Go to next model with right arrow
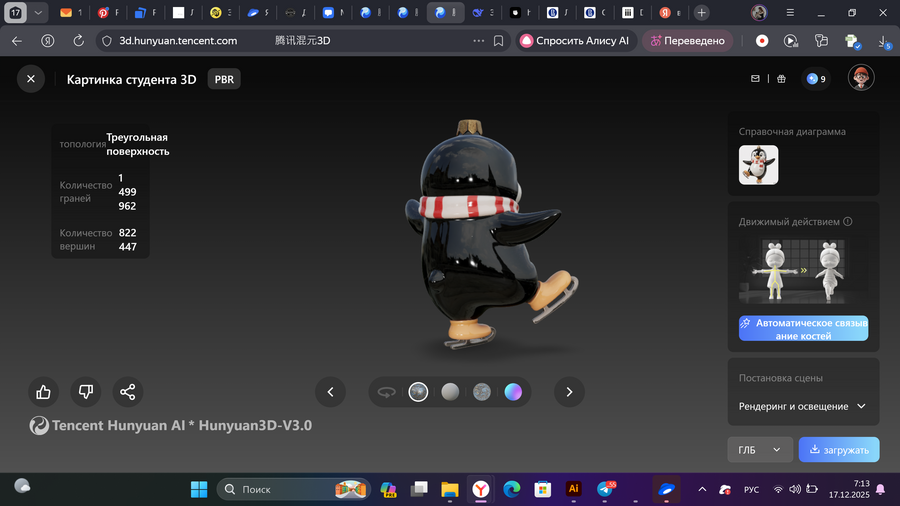Screen dimensions: 900x506 click(x=569, y=392)
